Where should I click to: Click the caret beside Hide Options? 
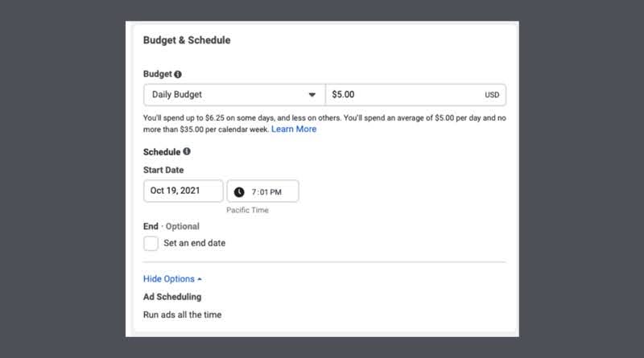(200, 279)
